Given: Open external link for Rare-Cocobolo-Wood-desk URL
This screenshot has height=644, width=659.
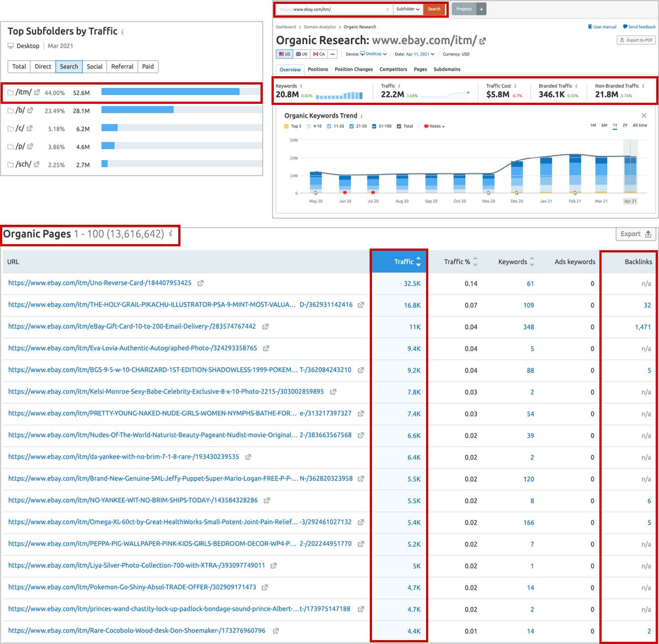Looking at the screenshot, I should [276, 631].
